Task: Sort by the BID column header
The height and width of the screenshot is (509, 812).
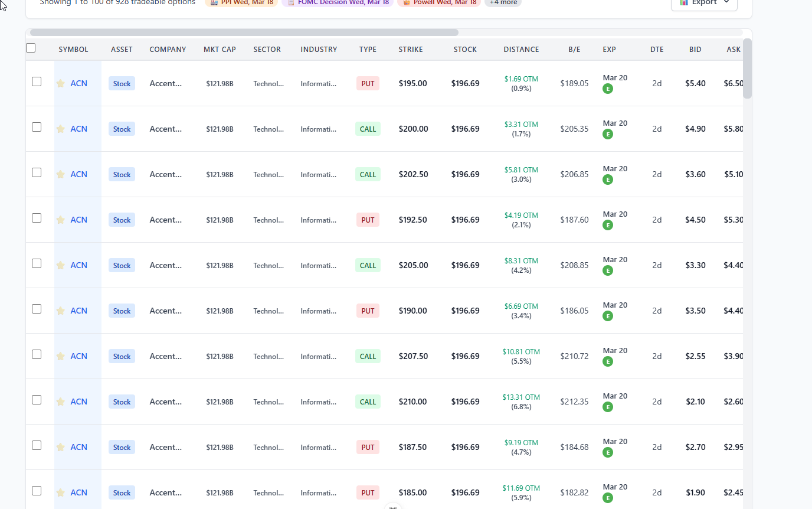Action: coord(695,50)
